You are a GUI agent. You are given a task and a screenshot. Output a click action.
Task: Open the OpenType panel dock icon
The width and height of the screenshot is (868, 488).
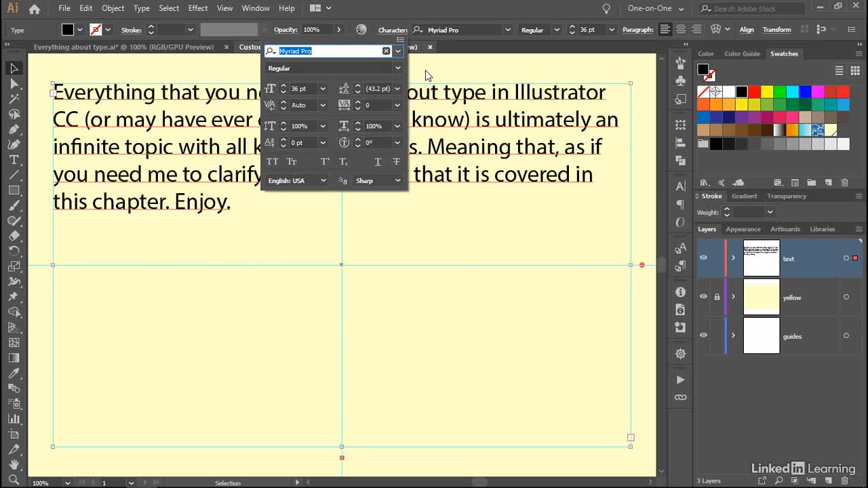coord(680,222)
